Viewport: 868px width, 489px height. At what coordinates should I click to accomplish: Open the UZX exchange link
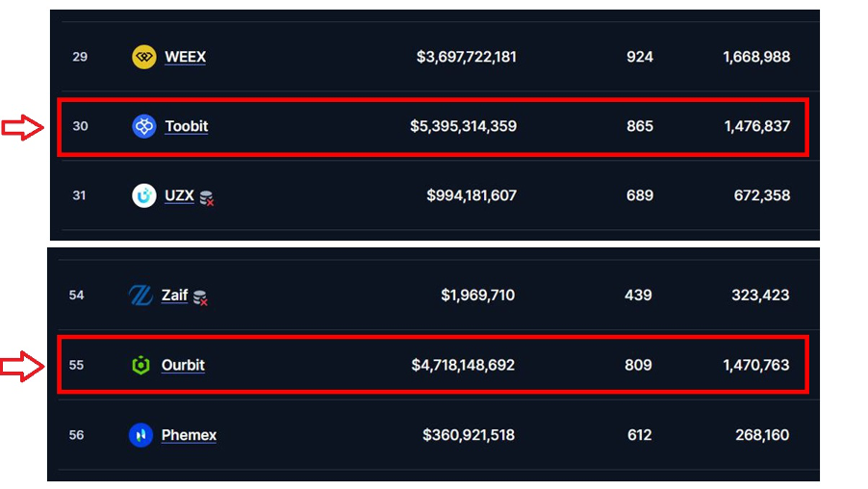179,195
